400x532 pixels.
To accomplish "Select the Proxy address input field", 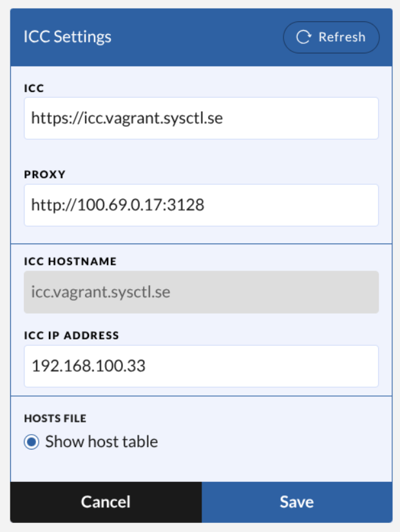I will coord(201,205).
